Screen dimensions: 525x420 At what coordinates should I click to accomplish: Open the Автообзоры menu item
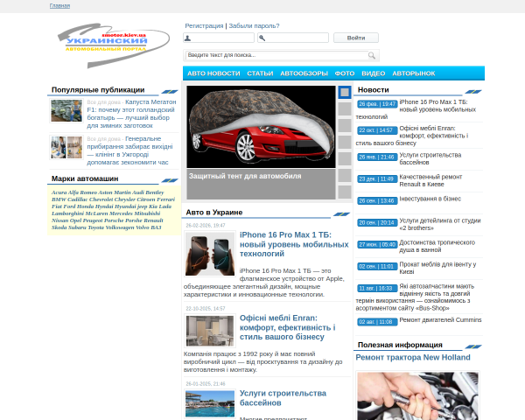304,73
